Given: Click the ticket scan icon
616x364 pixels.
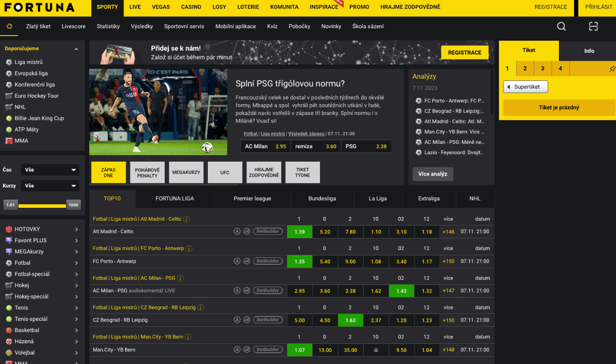Looking at the screenshot, I should [x=593, y=27].
